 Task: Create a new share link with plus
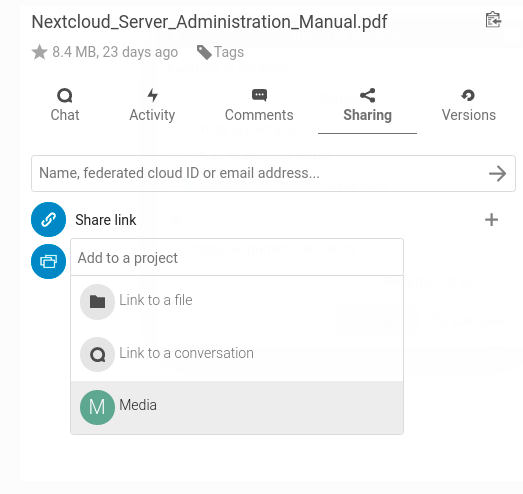pos(491,220)
